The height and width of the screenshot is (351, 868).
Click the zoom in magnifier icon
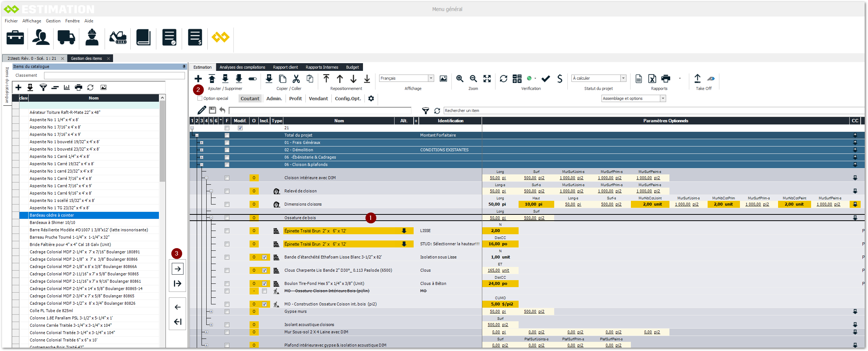click(x=460, y=79)
